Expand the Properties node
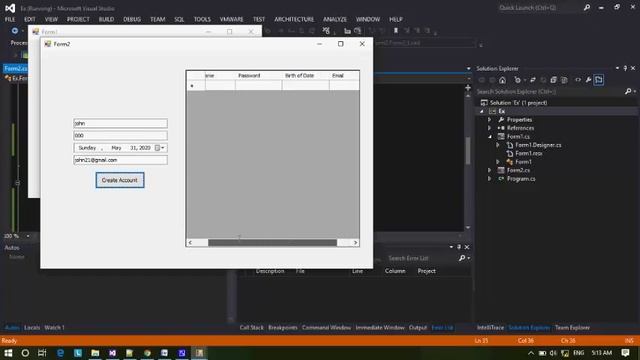The image size is (640, 360). tap(490, 120)
